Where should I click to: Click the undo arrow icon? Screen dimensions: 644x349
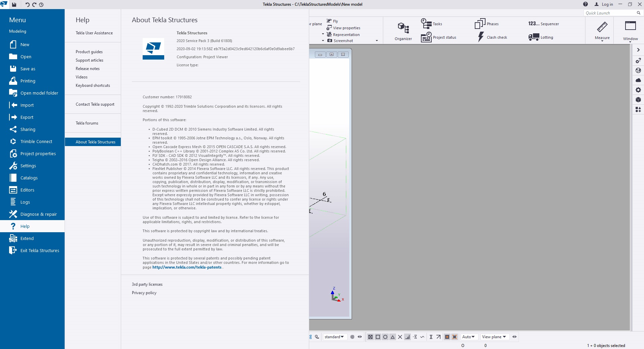coord(28,4)
